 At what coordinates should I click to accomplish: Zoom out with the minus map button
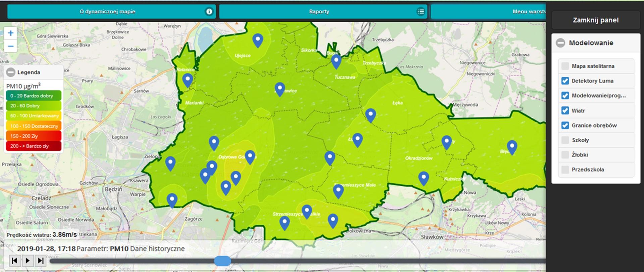[x=11, y=46]
